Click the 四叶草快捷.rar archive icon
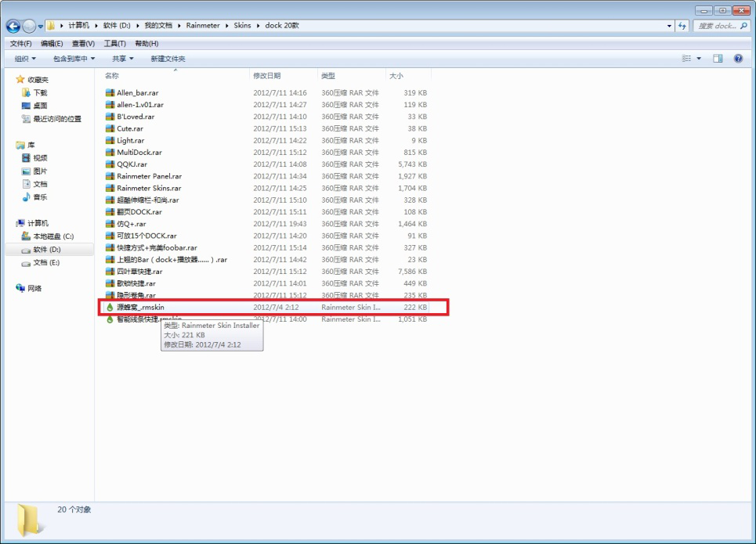The height and width of the screenshot is (544, 756). point(110,272)
